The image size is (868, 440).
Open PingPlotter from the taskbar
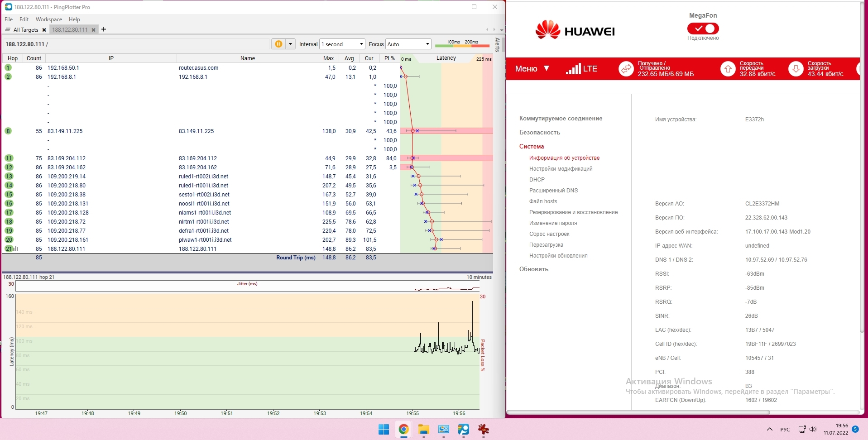pos(463,430)
